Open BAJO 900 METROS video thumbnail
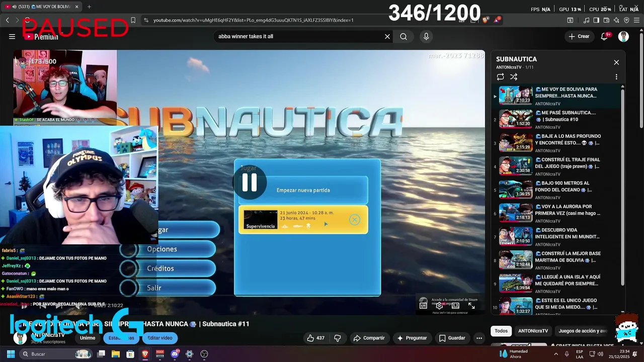This screenshot has width=644, height=362. [x=515, y=190]
